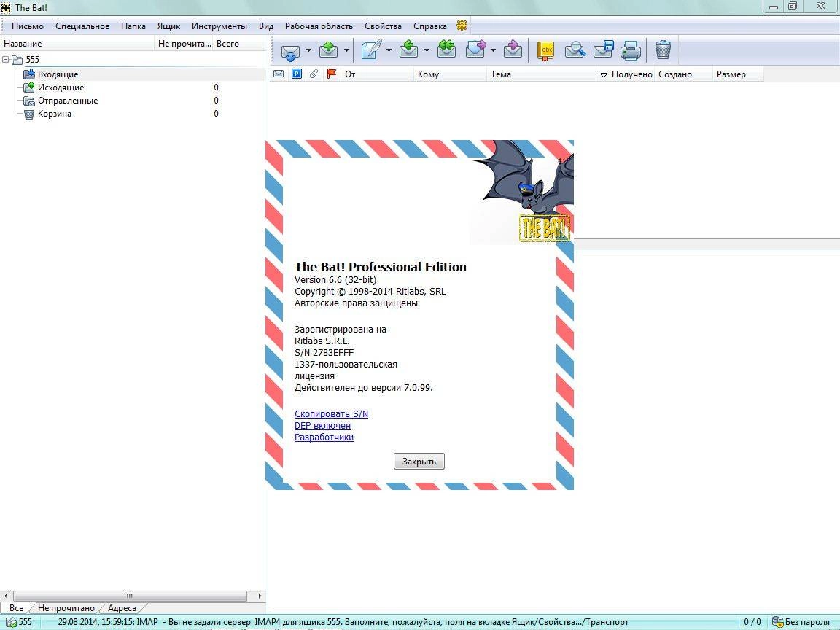Open the Свойства menu
840x630 pixels.
coord(383,26)
